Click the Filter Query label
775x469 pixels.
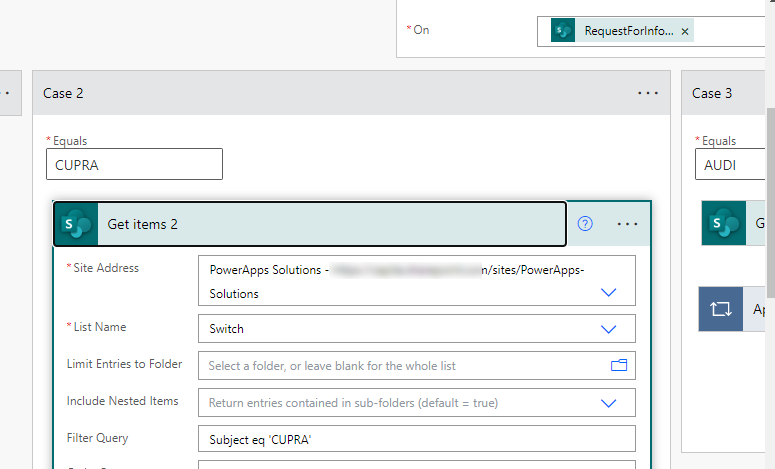coord(97,438)
